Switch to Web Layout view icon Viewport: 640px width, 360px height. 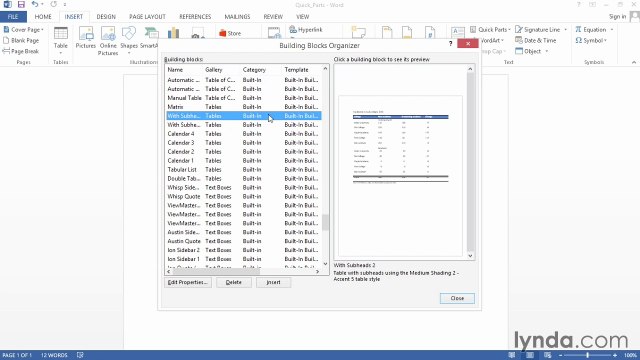click(x=548, y=355)
